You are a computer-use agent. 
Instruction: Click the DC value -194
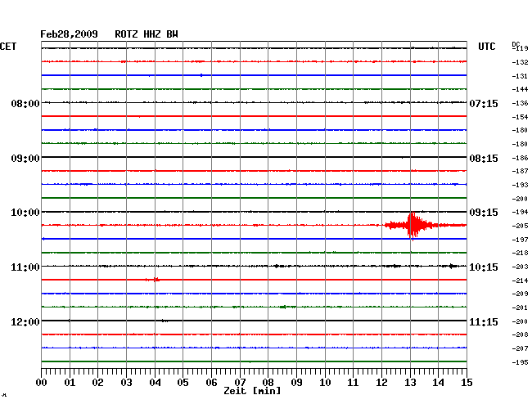coord(520,212)
